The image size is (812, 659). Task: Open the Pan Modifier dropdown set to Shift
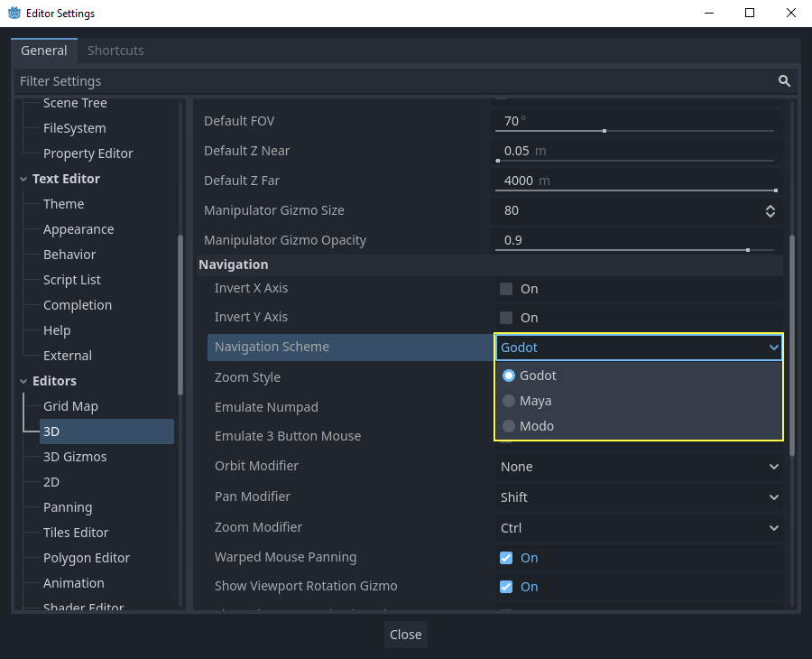tap(639, 497)
